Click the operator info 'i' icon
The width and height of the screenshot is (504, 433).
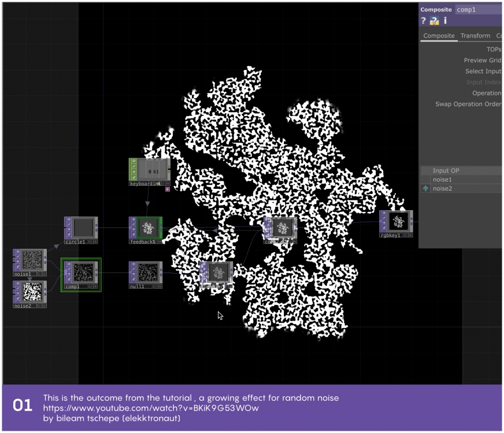click(445, 21)
